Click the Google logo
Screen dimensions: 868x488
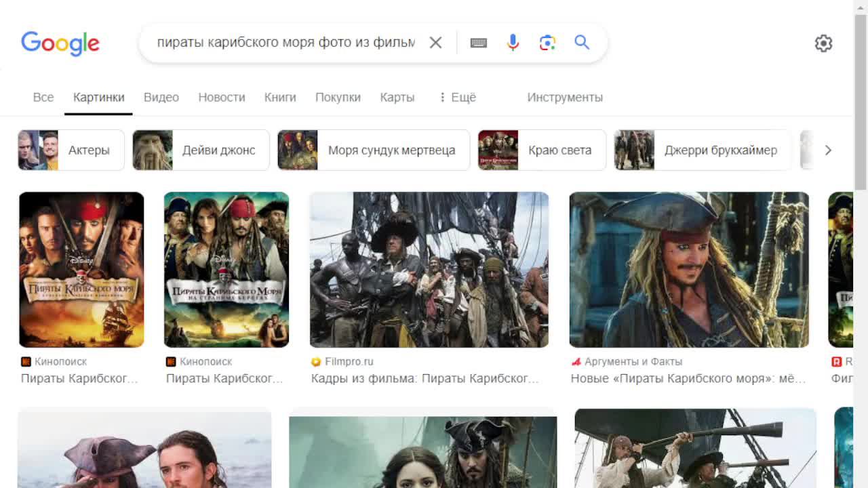pyautogui.click(x=60, y=43)
